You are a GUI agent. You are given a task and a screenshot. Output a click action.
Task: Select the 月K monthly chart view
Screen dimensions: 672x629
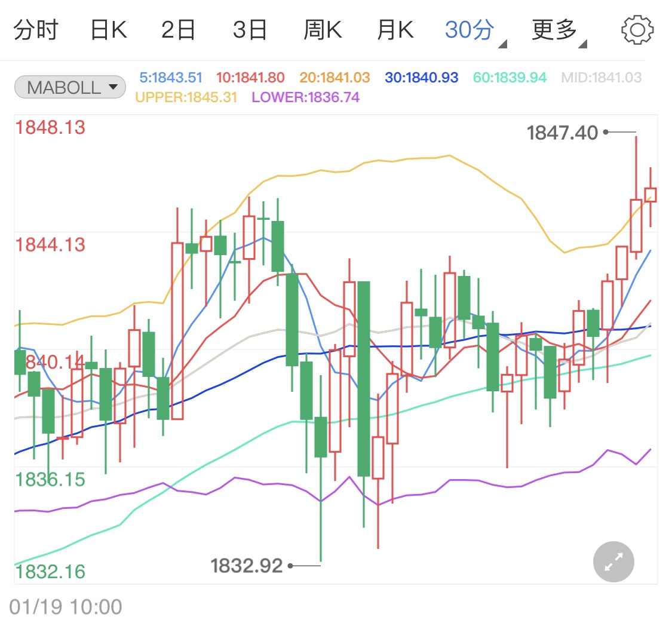point(394,29)
